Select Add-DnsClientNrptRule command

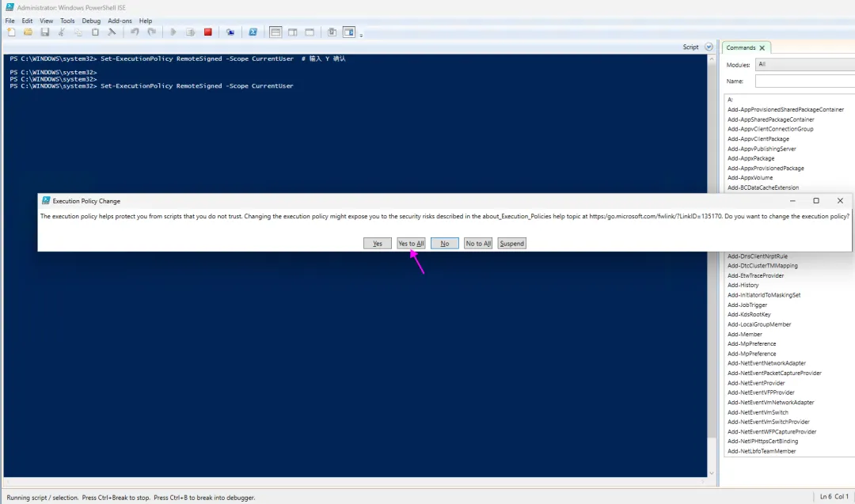(x=757, y=256)
